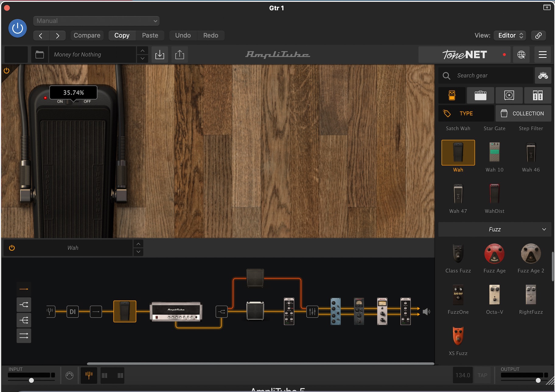
Task: Choose the single serial chain routing
Action: point(24,289)
